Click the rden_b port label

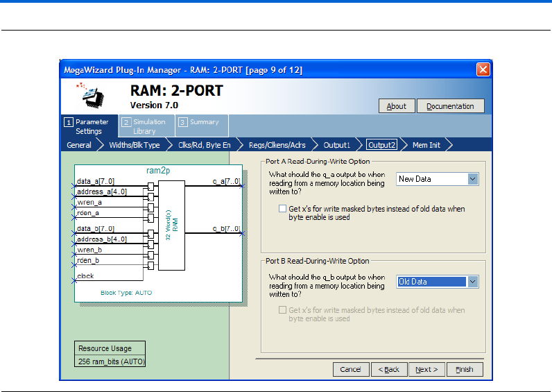(x=88, y=260)
